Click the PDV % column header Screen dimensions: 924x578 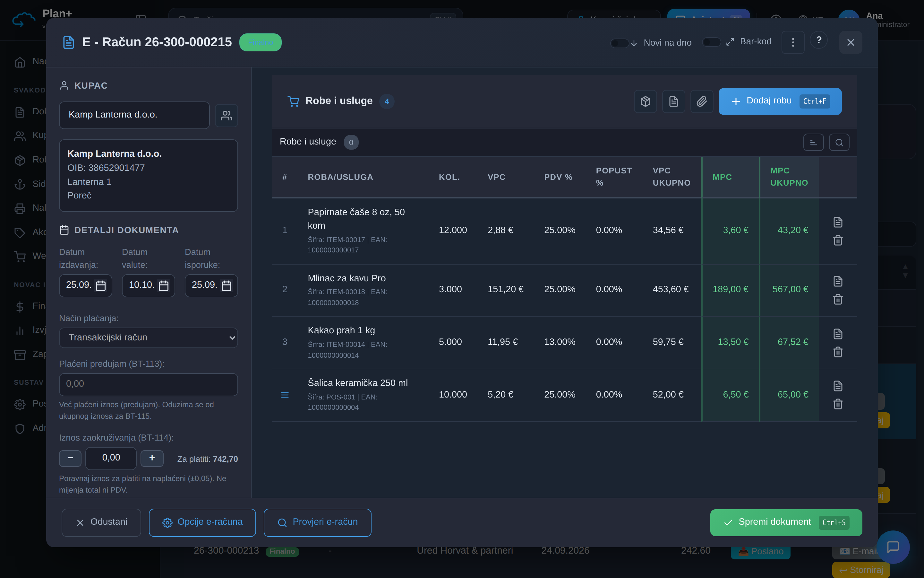(x=558, y=177)
